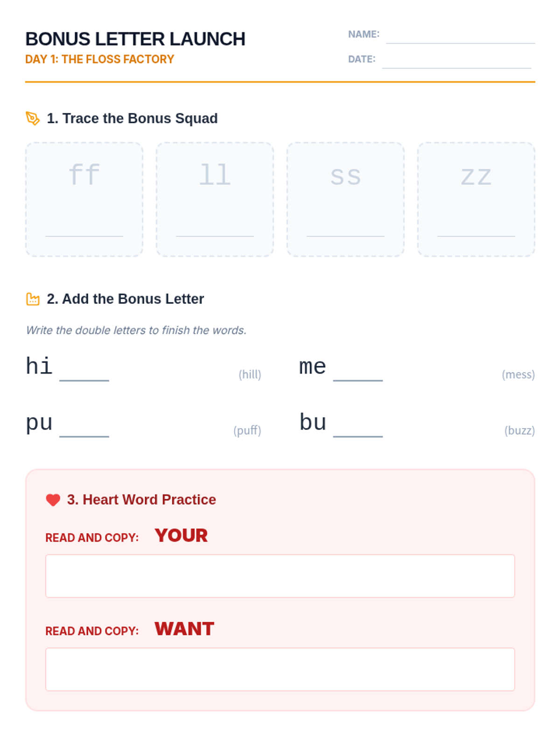
Task: Select the ll tracing box
Action: pyautogui.click(x=215, y=199)
